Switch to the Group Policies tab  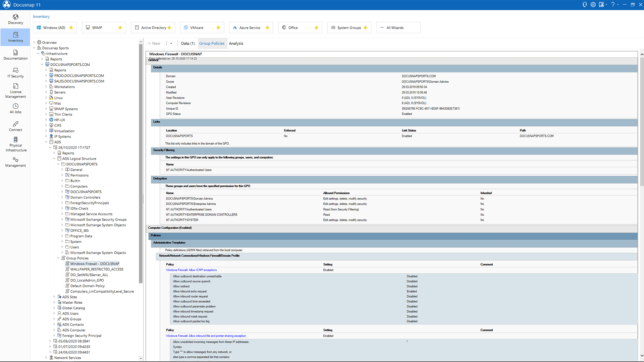click(212, 44)
